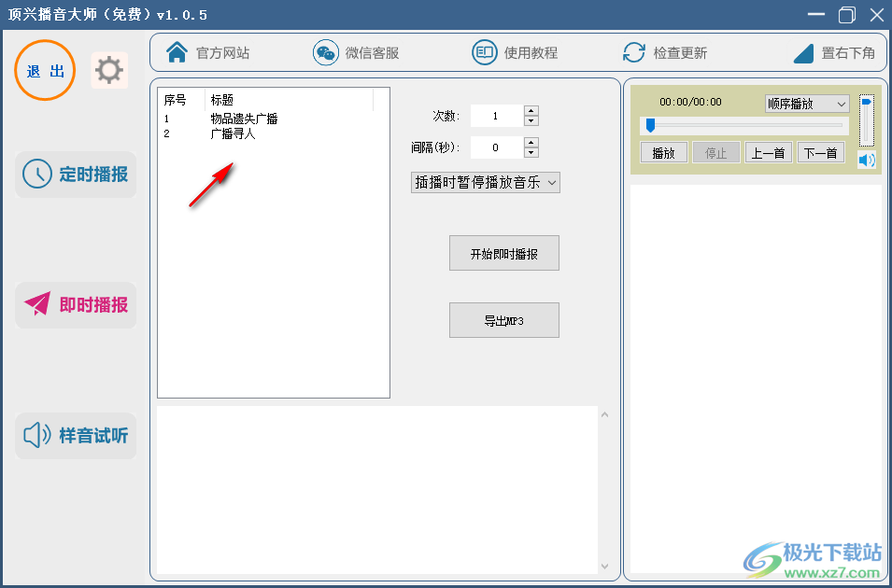This screenshot has height=588, width=892.
Task: Increase 间隔(秒) with the up arrow
Action: click(531, 142)
